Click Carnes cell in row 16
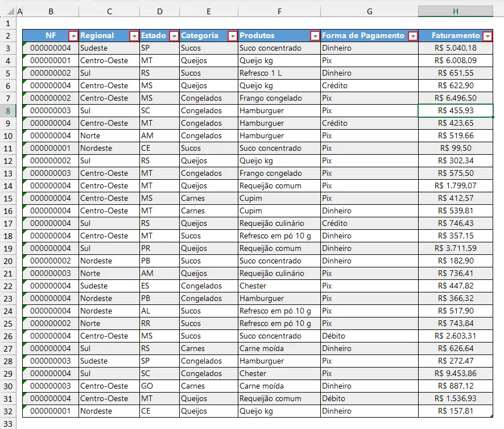 209,211
